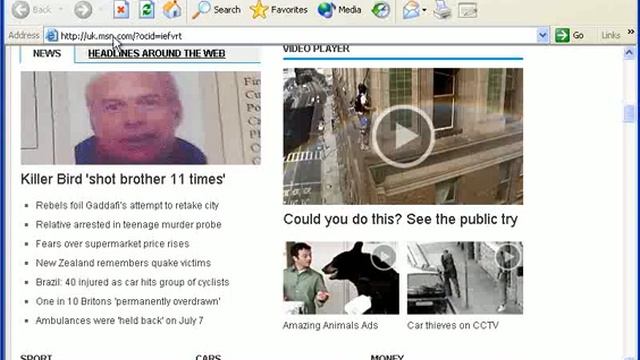Expand the address bar URL dropdown

tap(542, 36)
